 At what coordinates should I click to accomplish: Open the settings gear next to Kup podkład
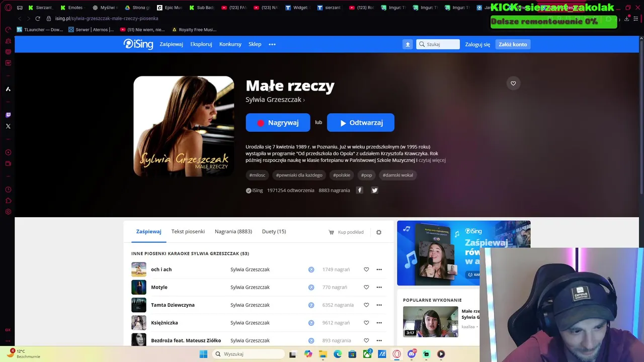pos(379,232)
